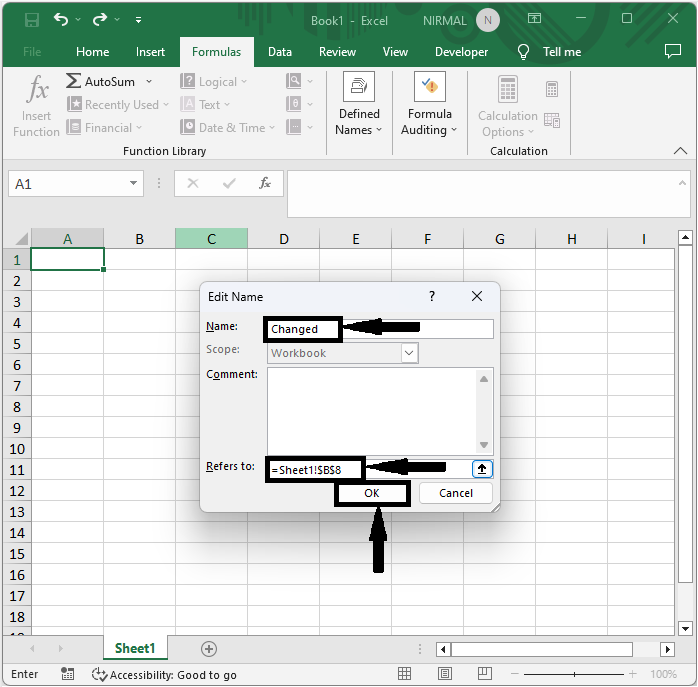Open Financial functions menu
The height and width of the screenshot is (687, 698).
[x=105, y=128]
